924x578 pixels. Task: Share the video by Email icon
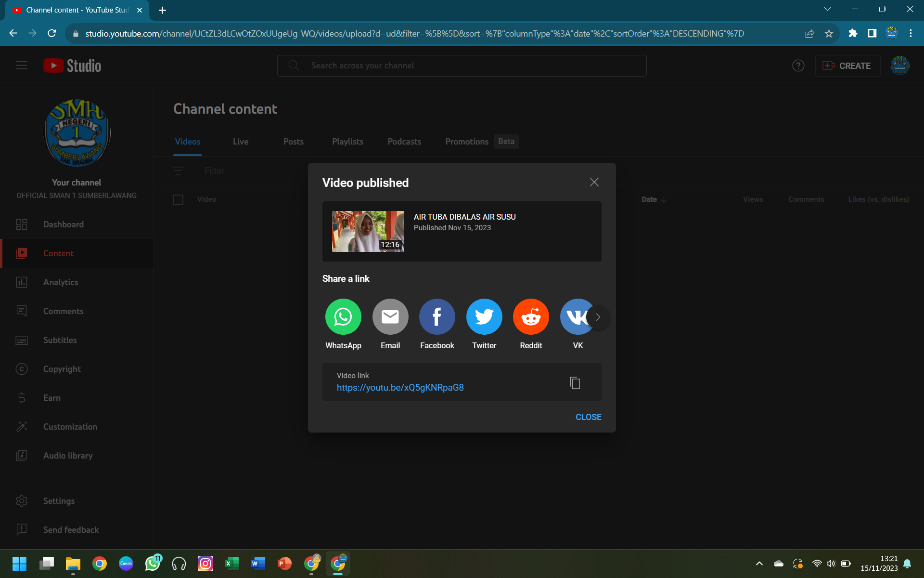pos(390,317)
